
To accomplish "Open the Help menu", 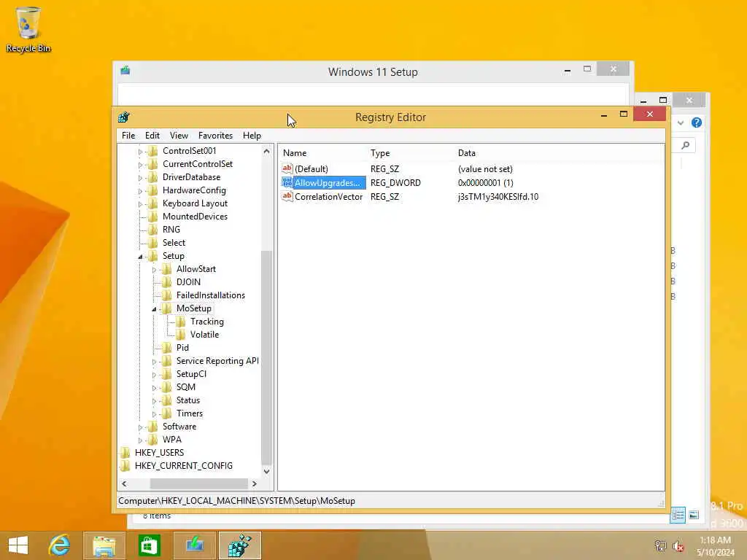I will 252,136.
